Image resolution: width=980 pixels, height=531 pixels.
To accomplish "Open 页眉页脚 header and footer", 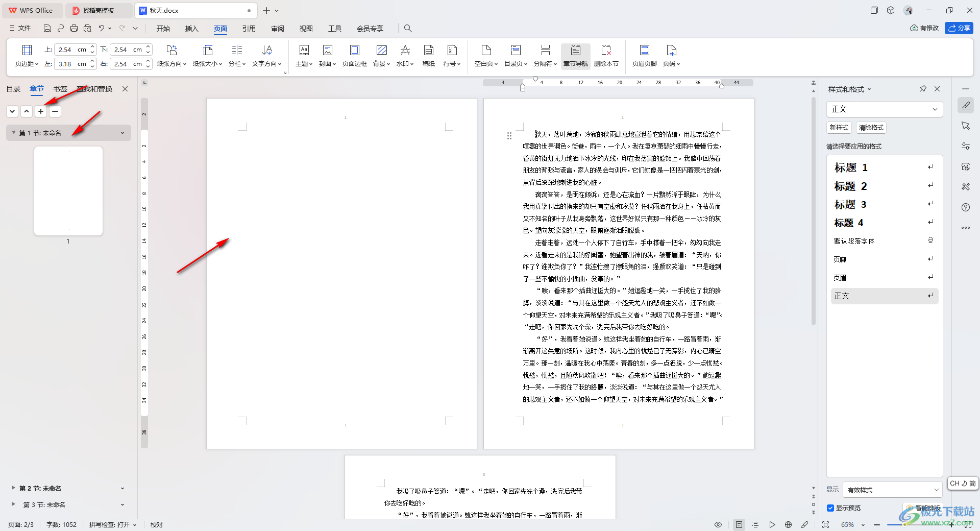I will 644,55.
